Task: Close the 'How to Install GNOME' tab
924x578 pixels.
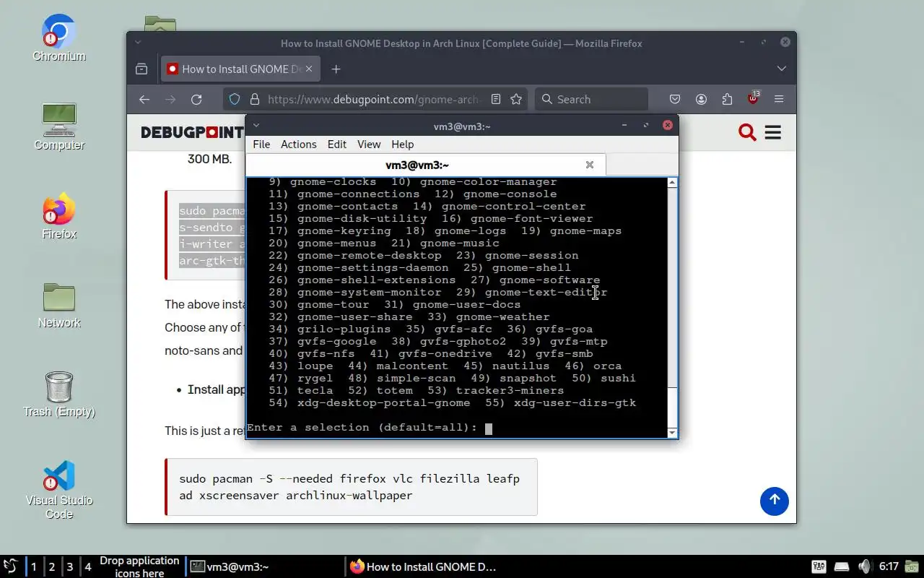Action: (x=309, y=69)
